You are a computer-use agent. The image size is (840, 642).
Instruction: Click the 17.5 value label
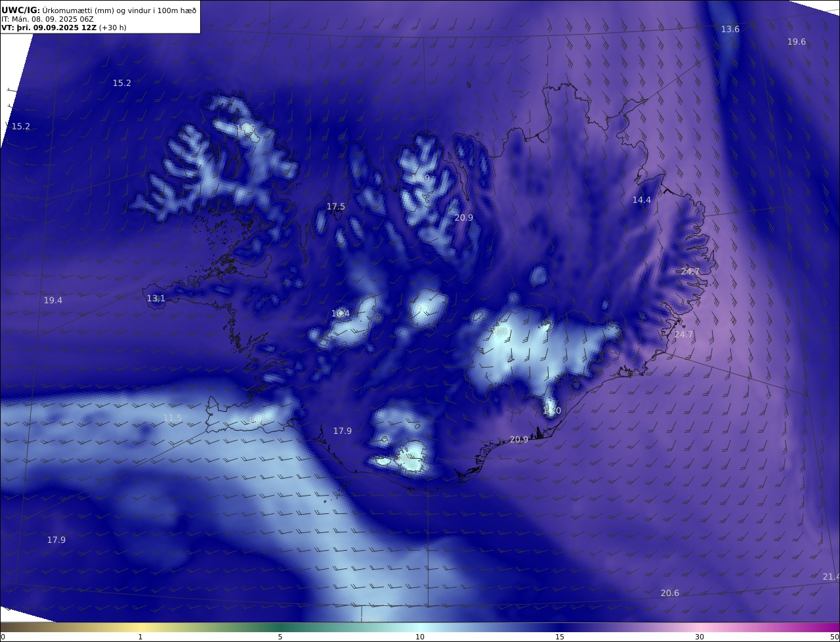(x=336, y=207)
